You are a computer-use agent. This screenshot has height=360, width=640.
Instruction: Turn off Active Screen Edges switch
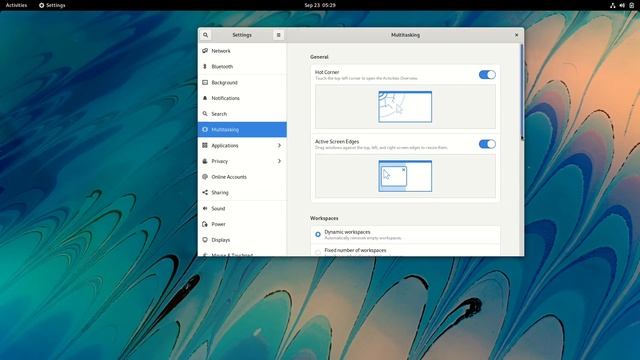[x=487, y=144]
